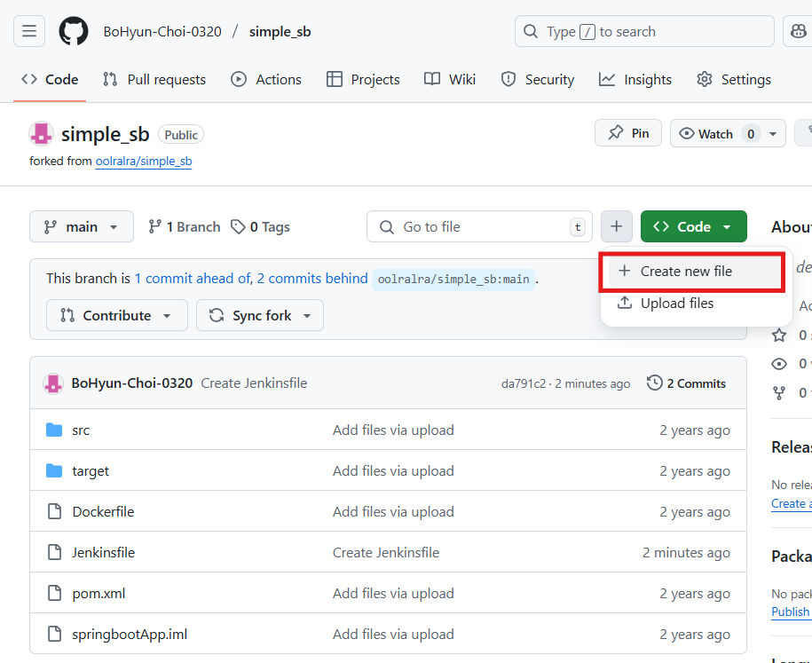Open the target folder name
812x663 pixels.
tap(91, 471)
